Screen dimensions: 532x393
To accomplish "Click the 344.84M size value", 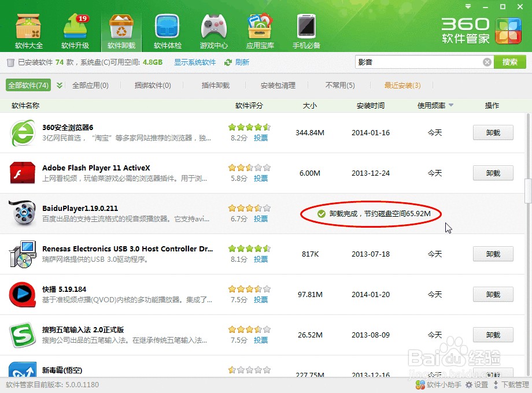I will pyautogui.click(x=310, y=132).
